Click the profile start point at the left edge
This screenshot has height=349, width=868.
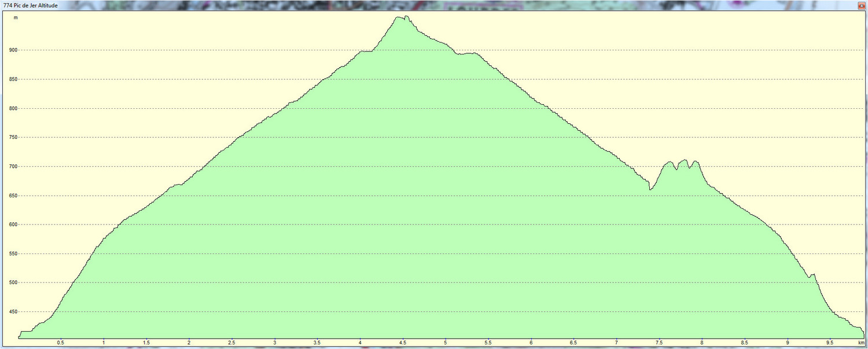[x=19, y=337]
